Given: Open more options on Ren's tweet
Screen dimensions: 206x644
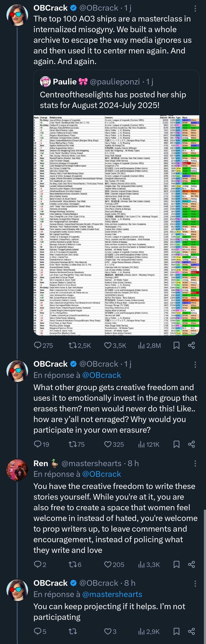Looking at the screenshot, I should click(195, 464).
